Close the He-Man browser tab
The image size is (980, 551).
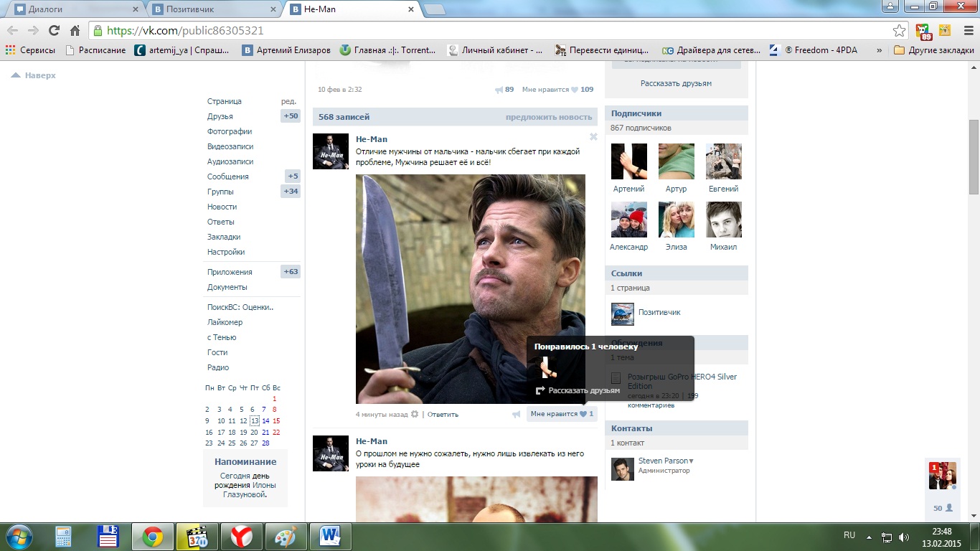(x=410, y=9)
